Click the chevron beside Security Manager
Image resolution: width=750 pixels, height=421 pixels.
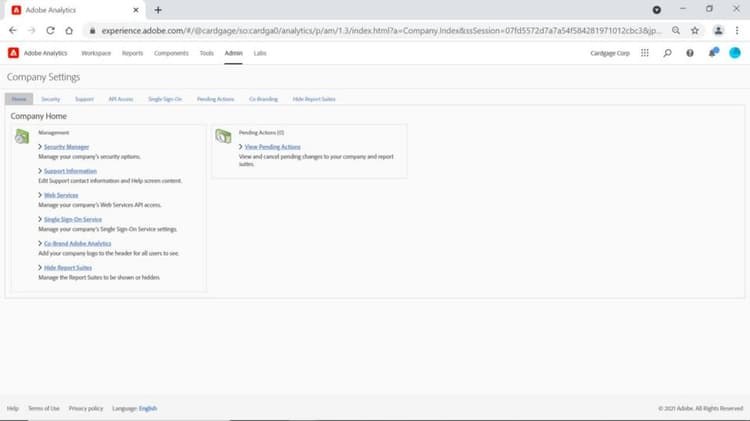(40, 147)
